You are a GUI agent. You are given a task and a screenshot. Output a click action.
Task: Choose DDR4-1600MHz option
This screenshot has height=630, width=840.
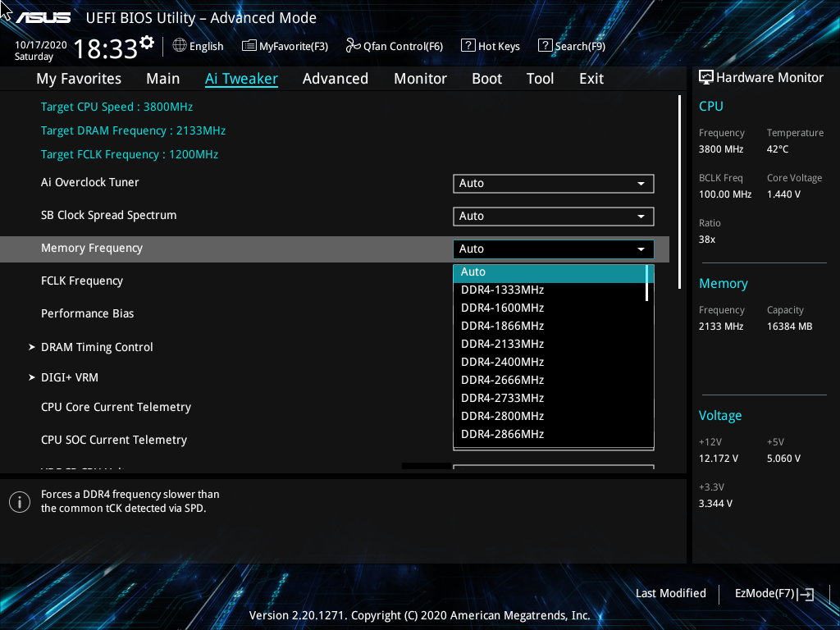(x=550, y=308)
